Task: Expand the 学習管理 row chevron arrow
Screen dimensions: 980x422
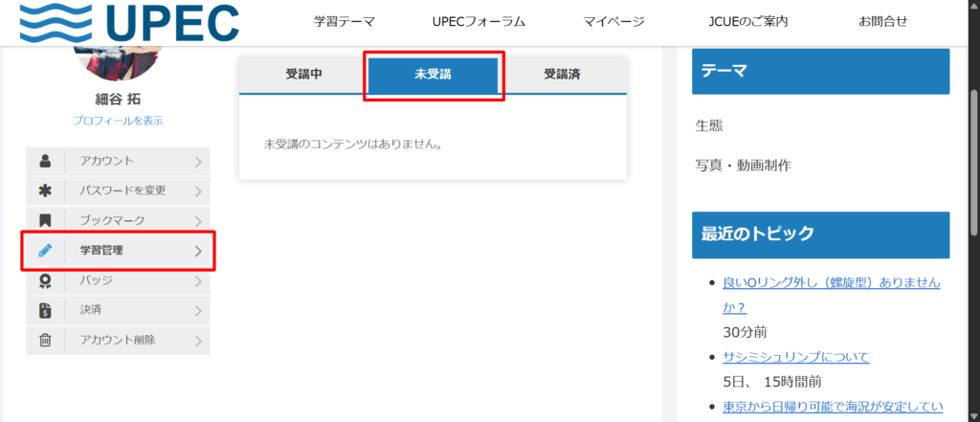Action: (x=198, y=251)
